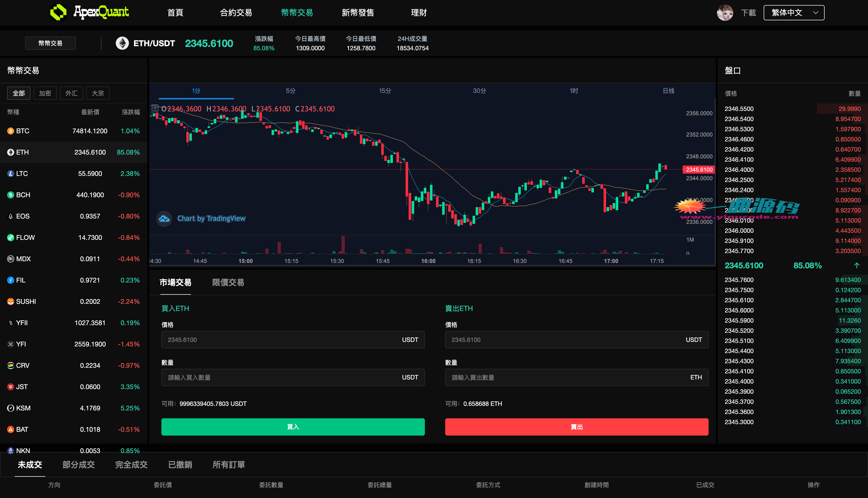This screenshot has width=868, height=498.
Task: Click green up-arrow next to 85.08%
Action: point(856,265)
